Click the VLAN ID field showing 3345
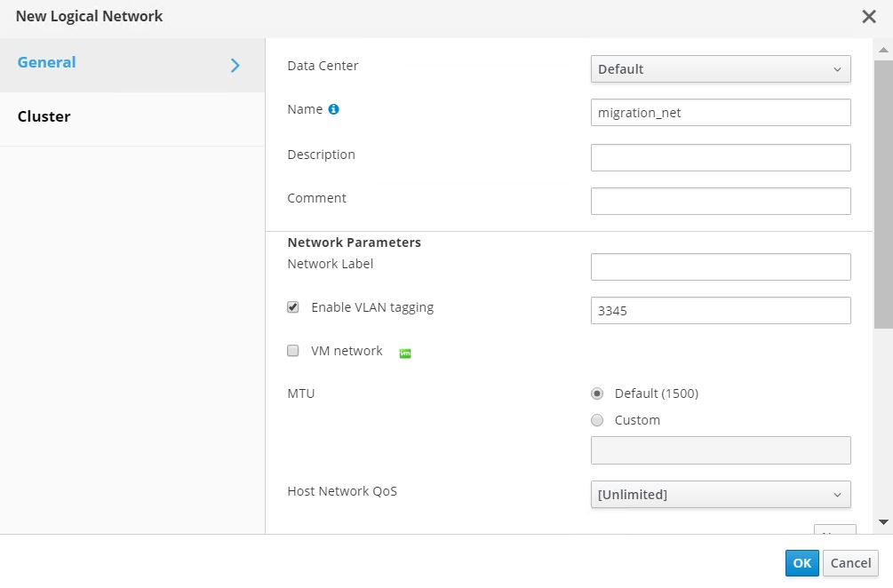893x588 pixels. pyautogui.click(x=720, y=311)
